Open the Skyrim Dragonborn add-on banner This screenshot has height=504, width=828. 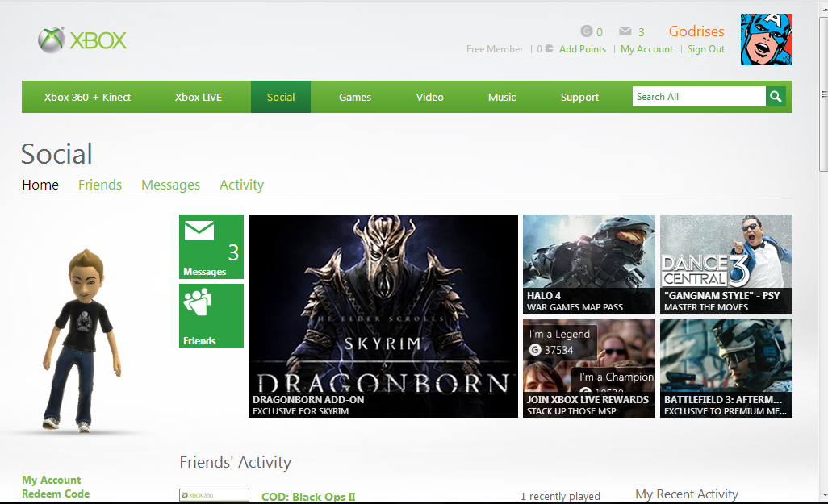point(383,315)
